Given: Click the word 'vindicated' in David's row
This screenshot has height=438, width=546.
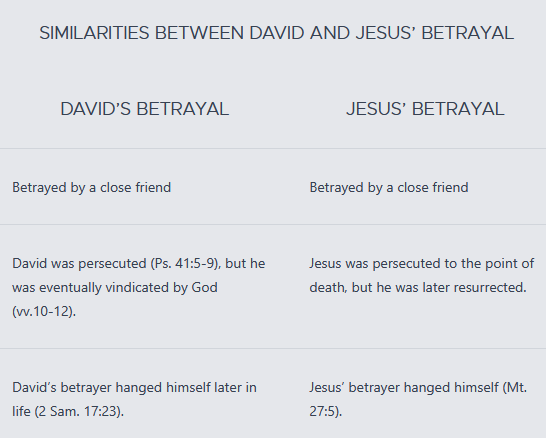Looking at the screenshot, I should pos(138,288).
